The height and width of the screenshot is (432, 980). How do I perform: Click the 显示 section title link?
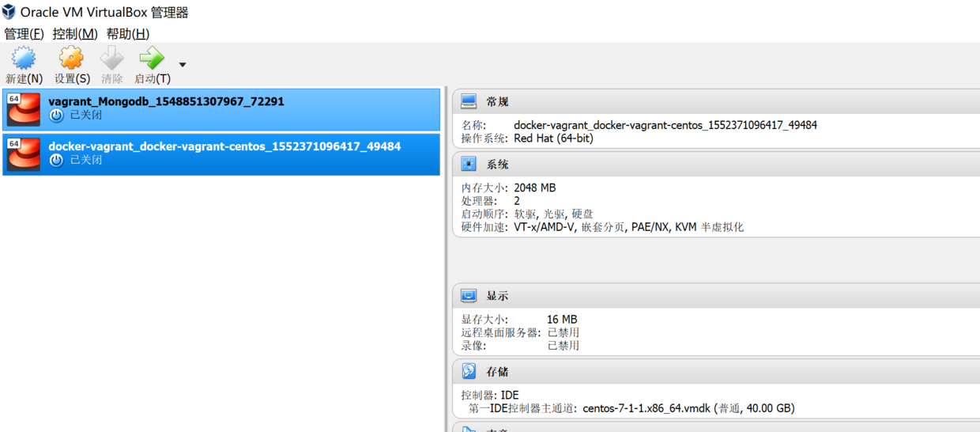pos(497,296)
